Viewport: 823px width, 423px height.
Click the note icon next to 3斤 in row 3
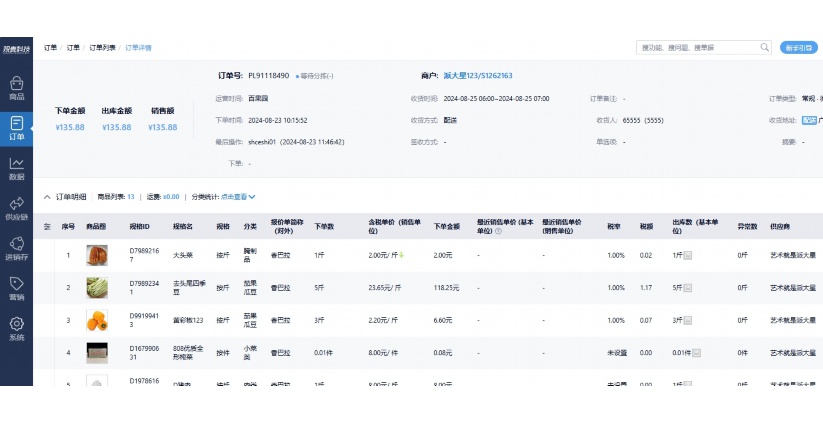click(x=688, y=320)
